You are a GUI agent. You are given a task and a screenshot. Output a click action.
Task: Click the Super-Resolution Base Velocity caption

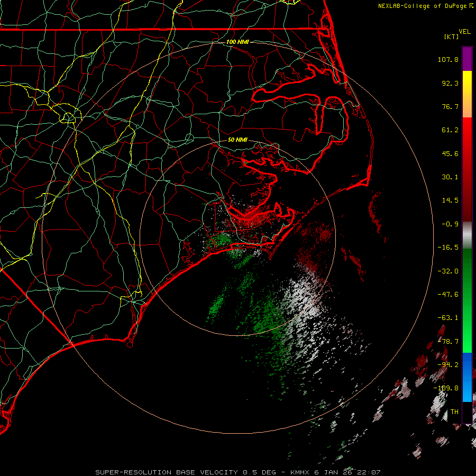coord(237,472)
